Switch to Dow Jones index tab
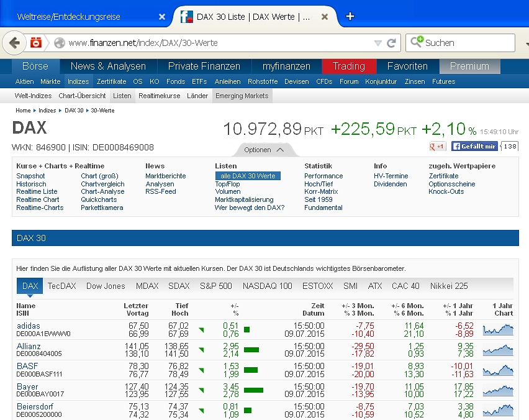This screenshot has width=529, height=420. [x=106, y=286]
